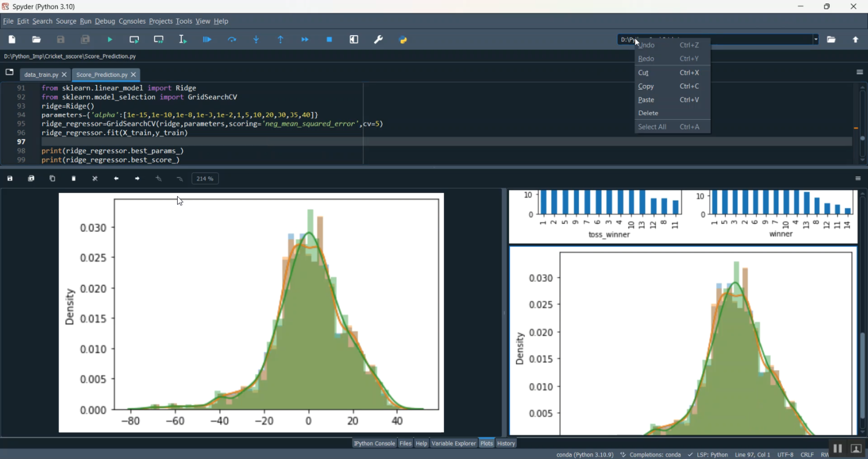868x459 pixels.
Task: Open the PYTHONPATH manager Python icon
Action: point(403,40)
